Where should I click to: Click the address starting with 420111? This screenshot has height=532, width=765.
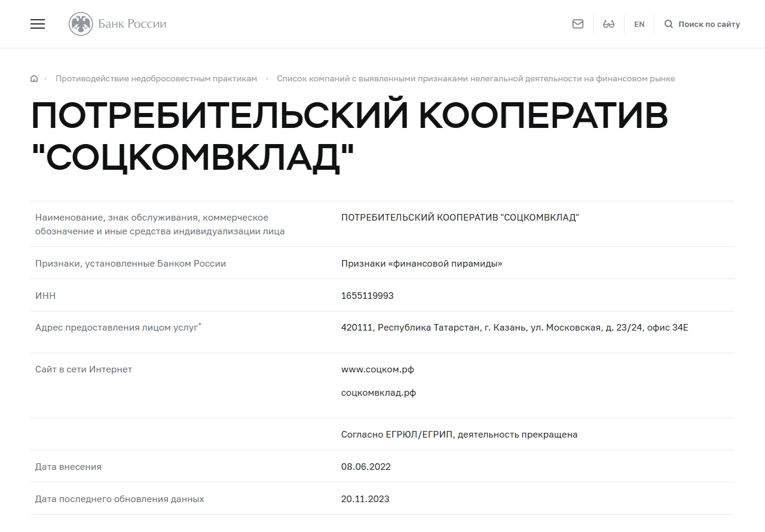(515, 328)
